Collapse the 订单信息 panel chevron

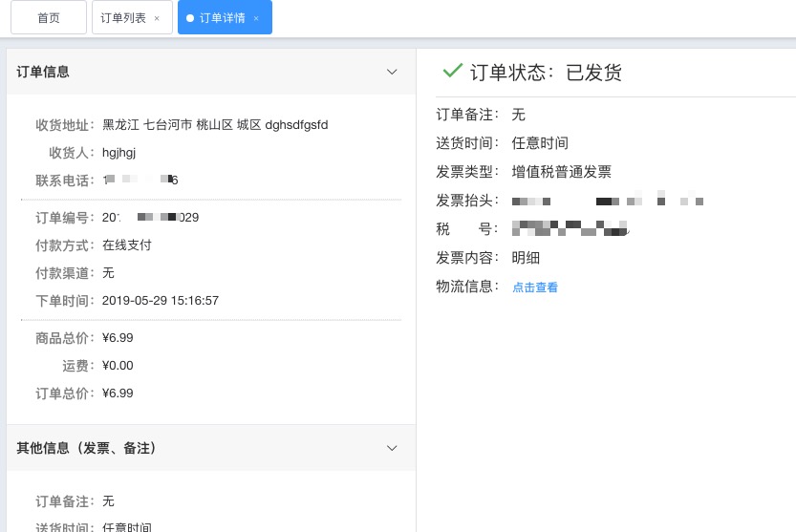pos(391,72)
